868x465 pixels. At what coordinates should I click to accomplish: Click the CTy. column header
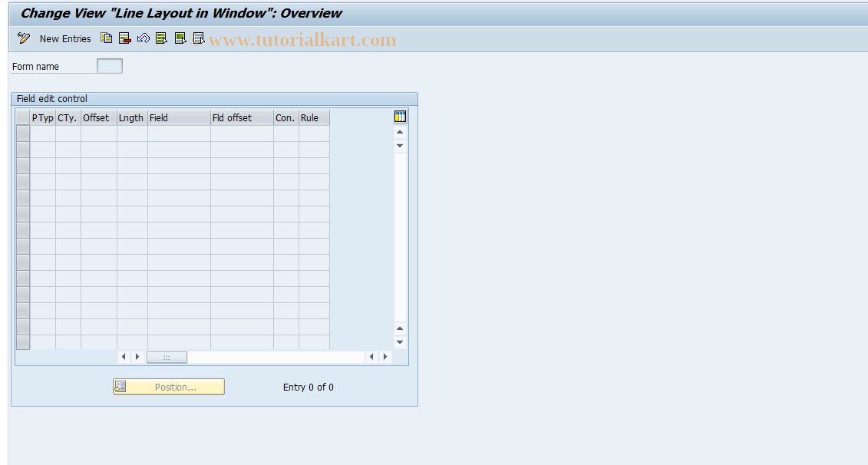coord(68,118)
